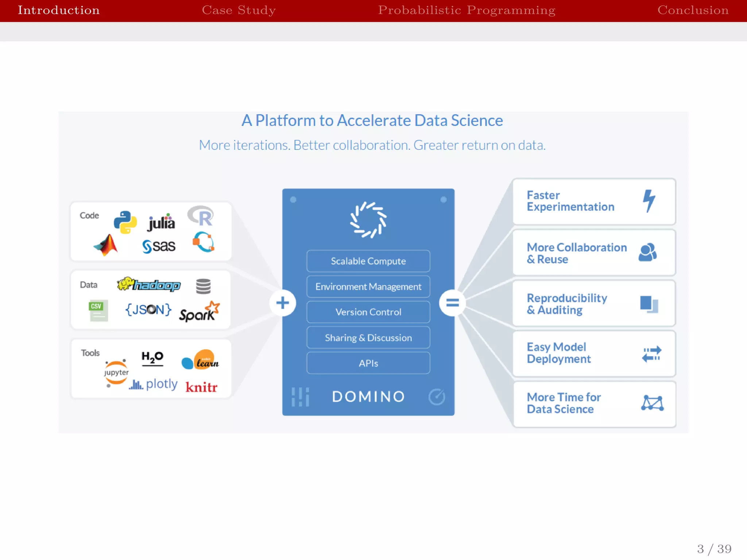Click the Version Control box
The height and width of the screenshot is (560, 747).
(368, 312)
